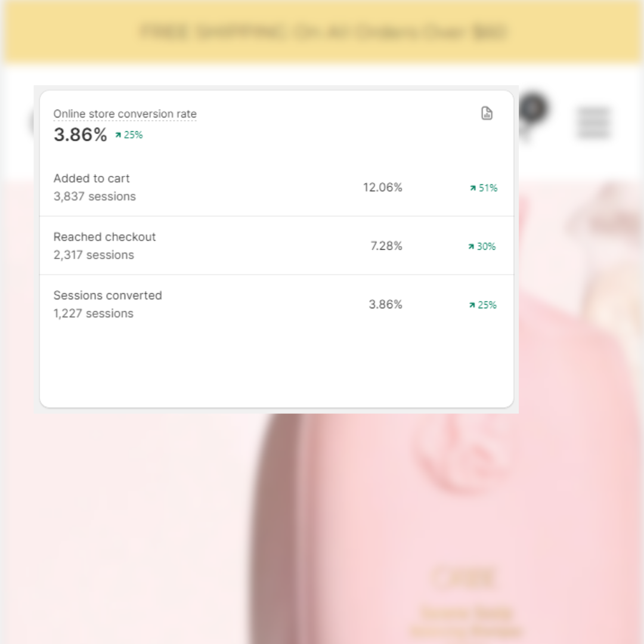Click the large 3.86% headline value
Viewport: 644px width, 644px height.
click(80, 135)
